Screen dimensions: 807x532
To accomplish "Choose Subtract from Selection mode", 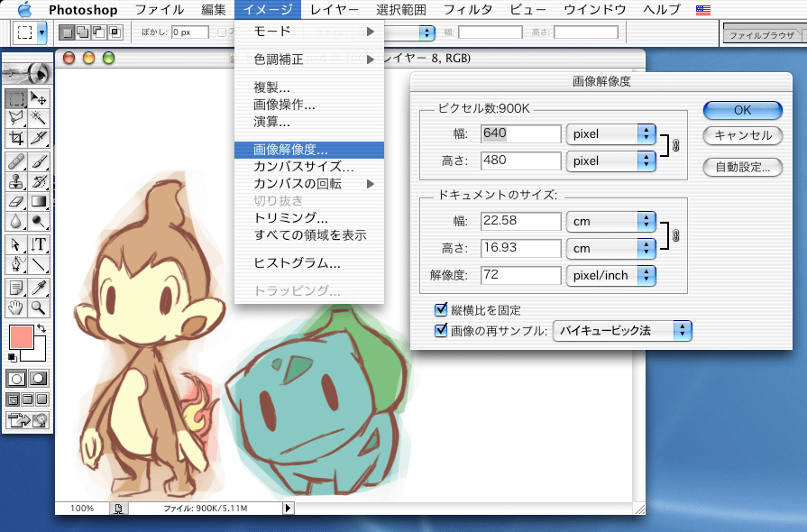I will (x=99, y=33).
